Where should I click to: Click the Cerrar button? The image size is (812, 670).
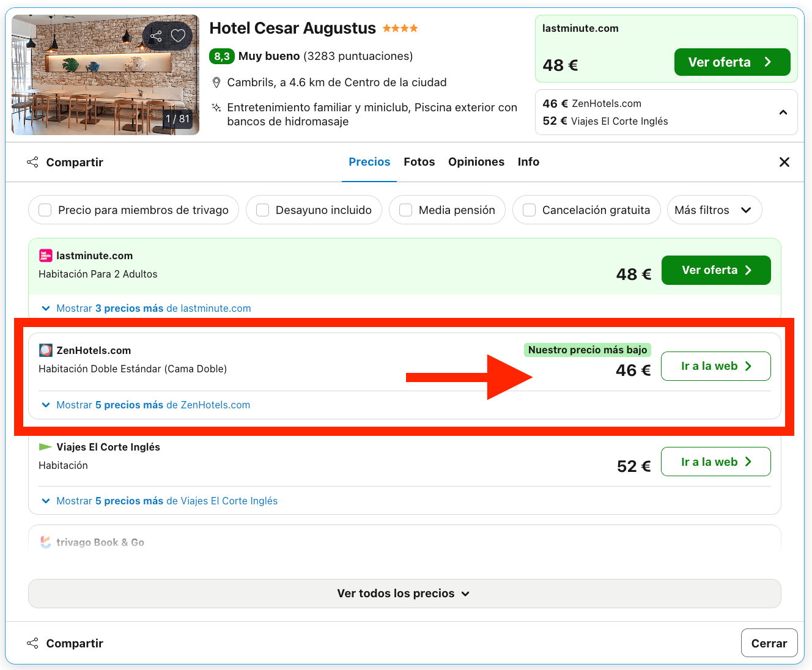coord(769,643)
